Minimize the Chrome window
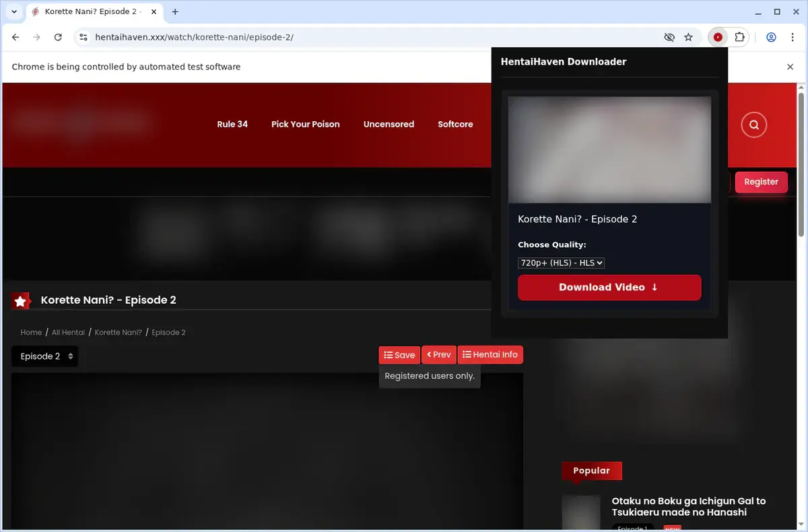 [x=757, y=11]
